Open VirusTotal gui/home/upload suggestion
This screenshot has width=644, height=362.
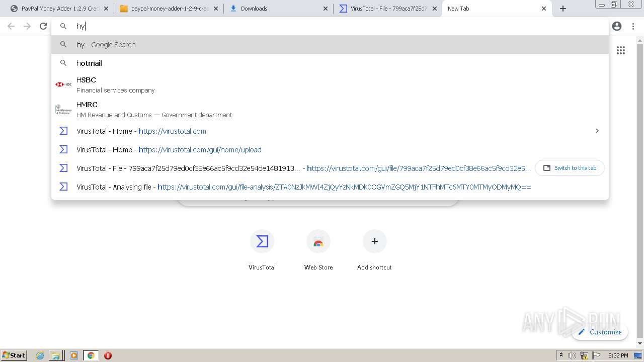tap(330, 150)
